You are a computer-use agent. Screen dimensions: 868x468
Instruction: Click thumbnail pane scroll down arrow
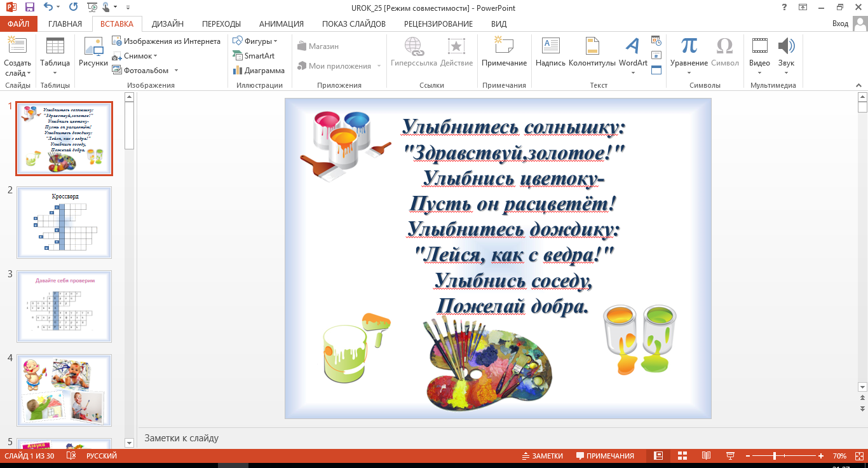point(130,443)
